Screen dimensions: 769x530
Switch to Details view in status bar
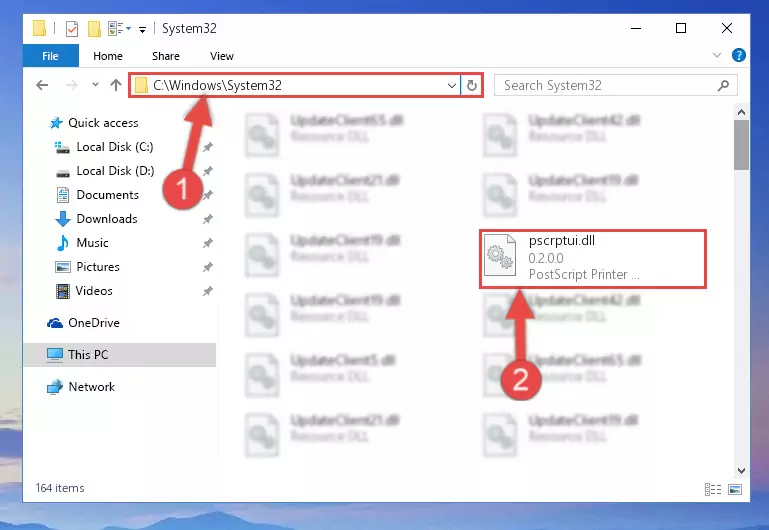(x=713, y=489)
